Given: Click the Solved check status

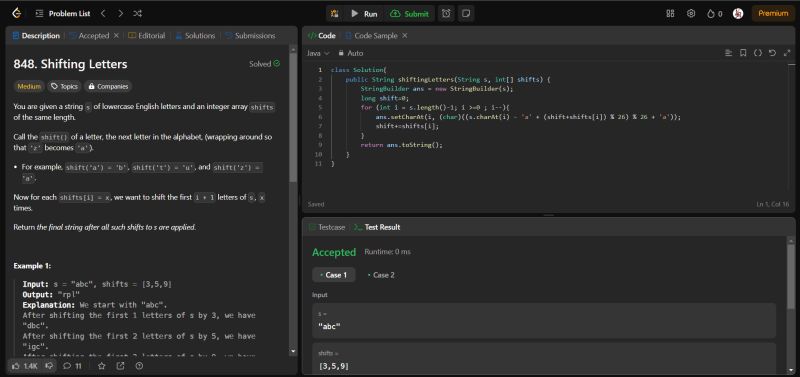Looking at the screenshot, I should [264, 64].
